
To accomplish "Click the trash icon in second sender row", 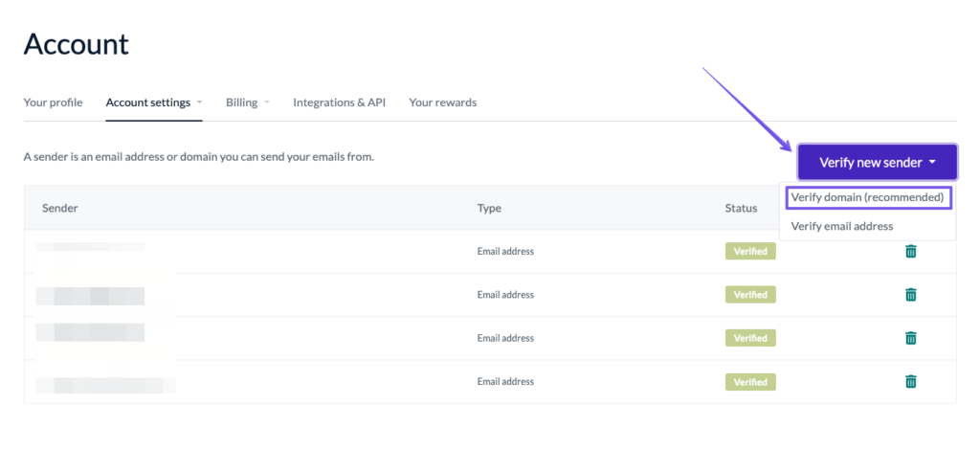I will pos(910,295).
